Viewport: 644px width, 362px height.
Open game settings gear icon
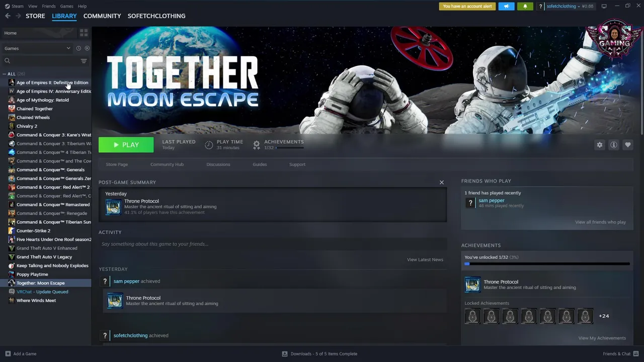click(x=599, y=145)
